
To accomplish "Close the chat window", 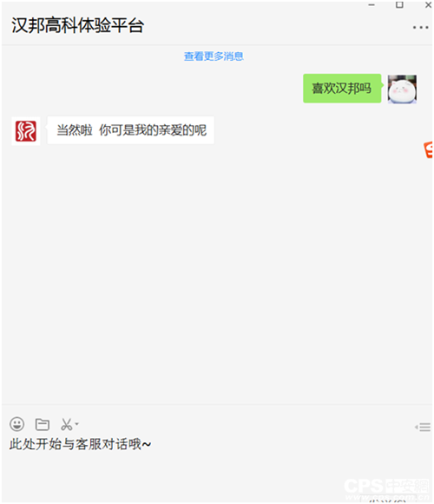I will pos(428,5).
